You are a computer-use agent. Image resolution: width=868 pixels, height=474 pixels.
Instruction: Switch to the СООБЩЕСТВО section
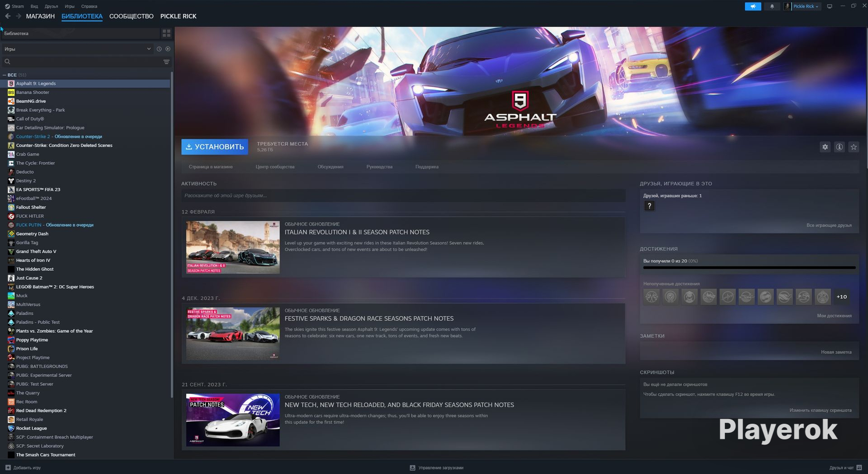(131, 16)
